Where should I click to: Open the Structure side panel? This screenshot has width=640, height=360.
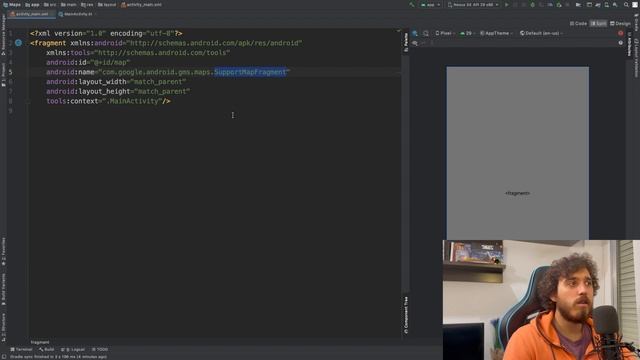3,326
